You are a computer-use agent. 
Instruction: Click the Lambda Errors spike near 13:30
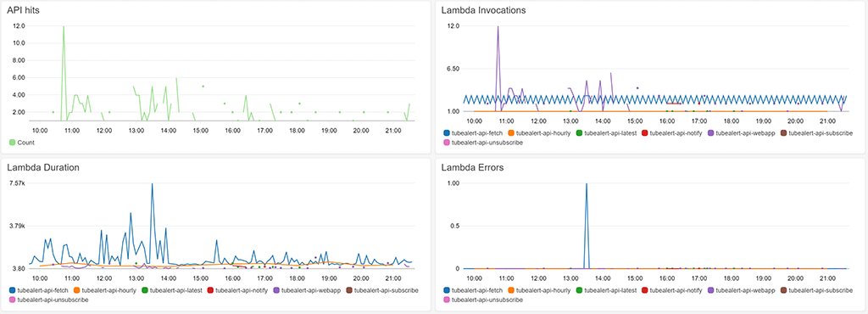click(x=587, y=184)
